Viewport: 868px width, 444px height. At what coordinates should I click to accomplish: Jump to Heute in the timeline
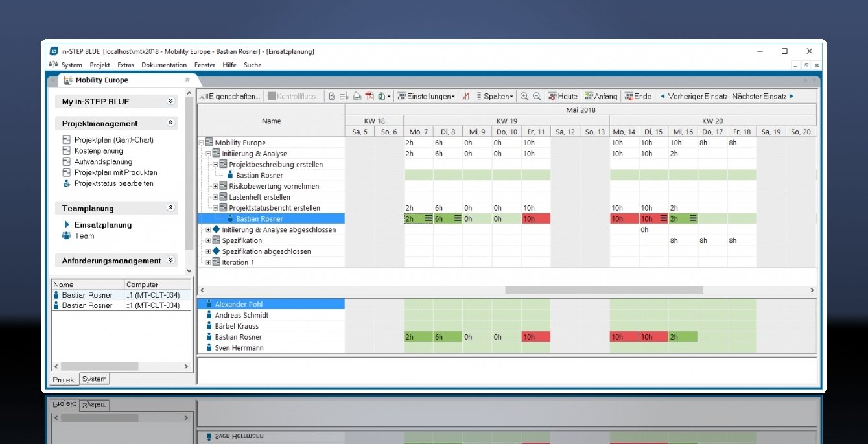coord(563,97)
